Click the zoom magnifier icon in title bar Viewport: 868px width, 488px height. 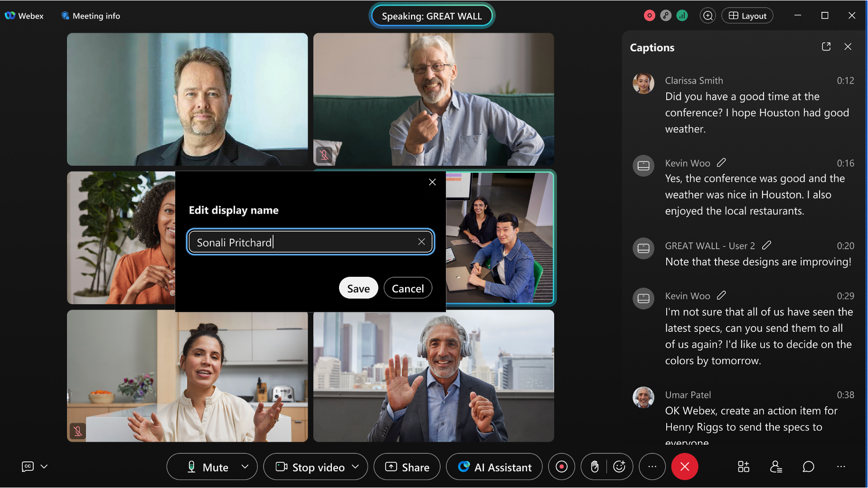[x=708, y=16]
